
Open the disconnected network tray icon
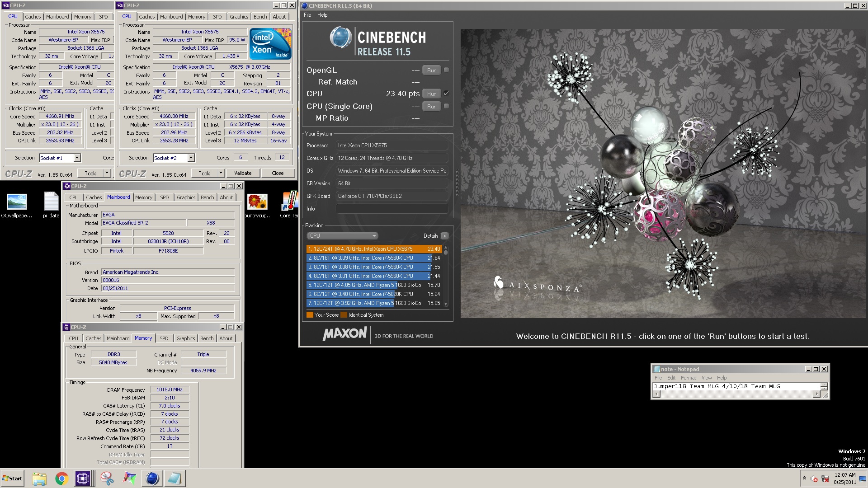825,479
